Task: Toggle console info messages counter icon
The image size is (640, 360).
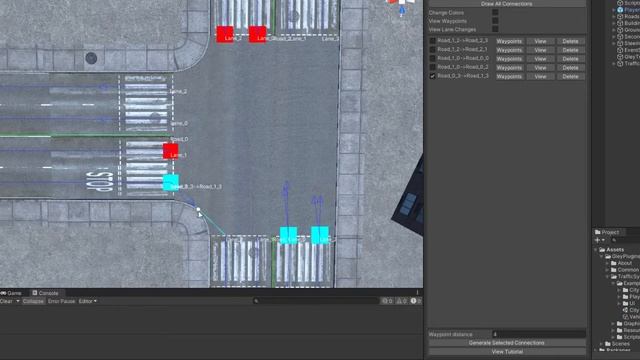Action: click(x=387, y=301)
